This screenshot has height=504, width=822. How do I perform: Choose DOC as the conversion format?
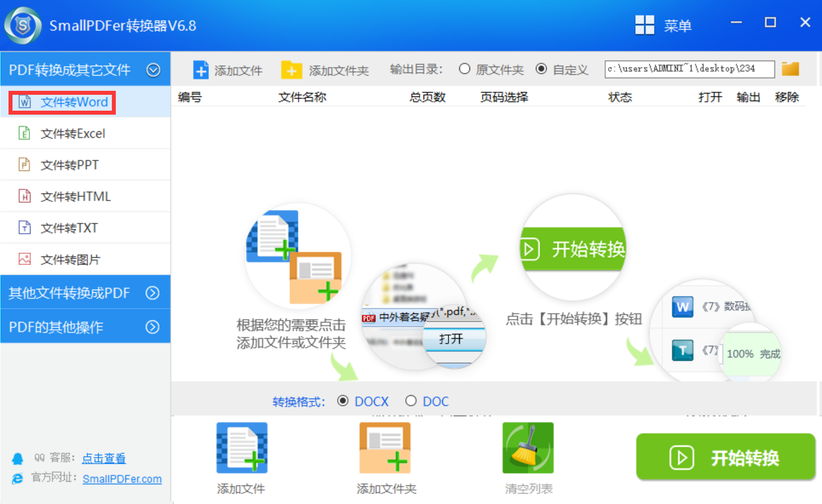(x=411, y=401)
